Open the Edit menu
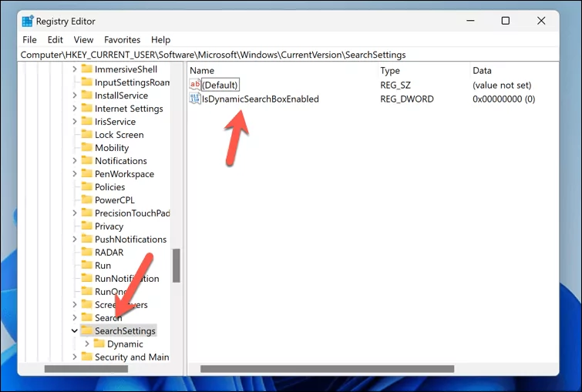The image size is (582, 392). [55, 40]
